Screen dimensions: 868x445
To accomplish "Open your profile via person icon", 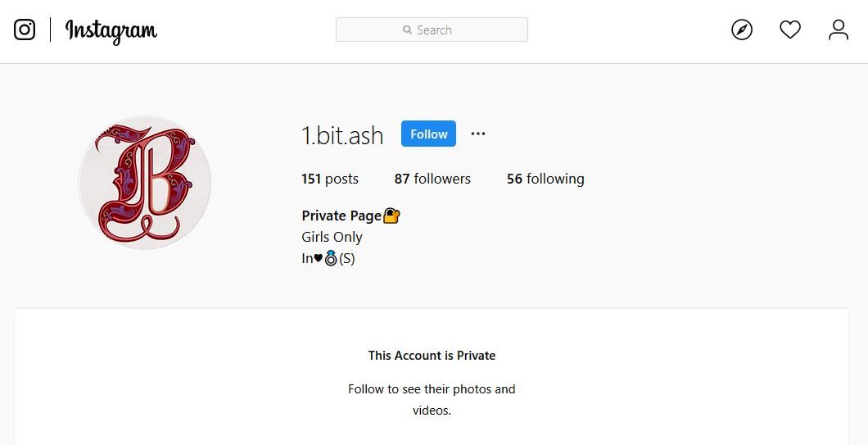I will [838, 30].
